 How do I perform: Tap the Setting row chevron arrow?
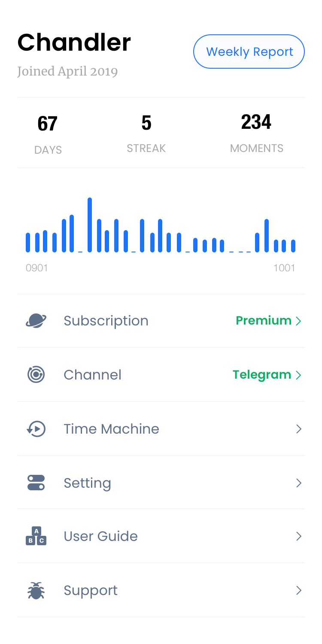pyautogui.click(x=299, y=483)
